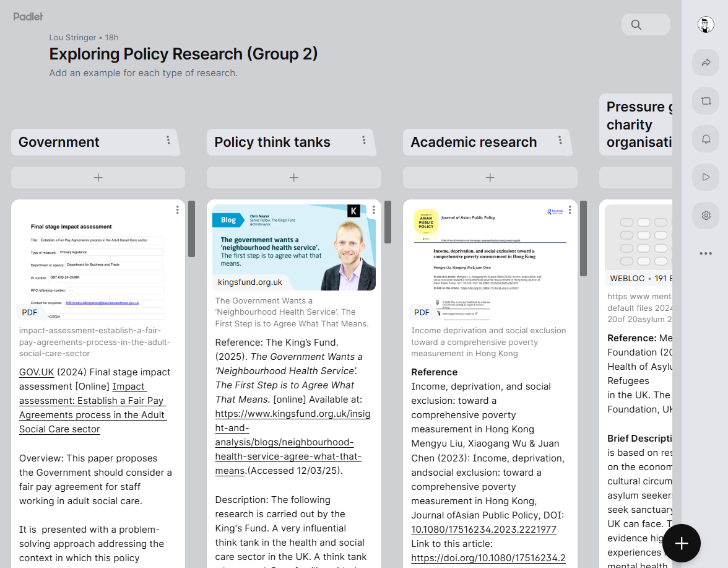Open the user profile avatar

click(x=706, y=25)
